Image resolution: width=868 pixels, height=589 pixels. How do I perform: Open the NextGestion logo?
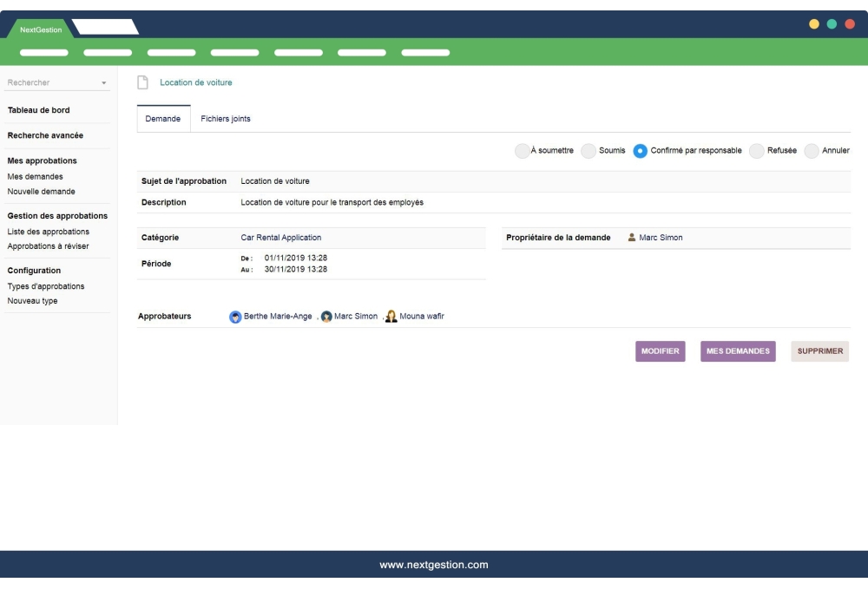tap(41, 29)
